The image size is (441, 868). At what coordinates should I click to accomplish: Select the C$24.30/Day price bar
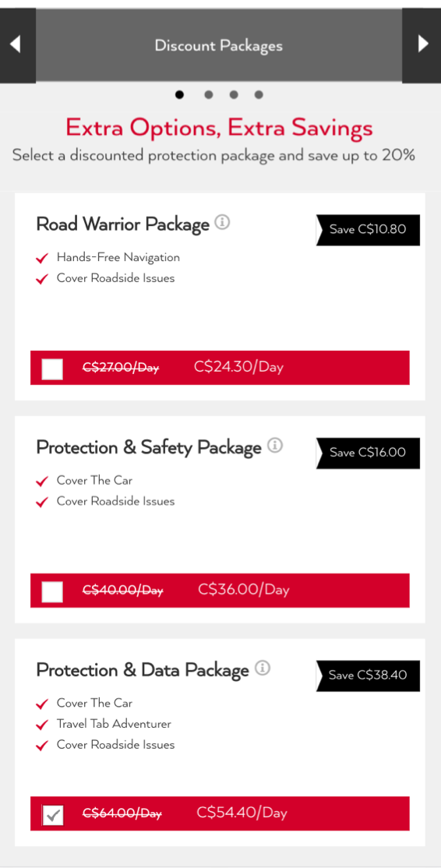[220, 368]
